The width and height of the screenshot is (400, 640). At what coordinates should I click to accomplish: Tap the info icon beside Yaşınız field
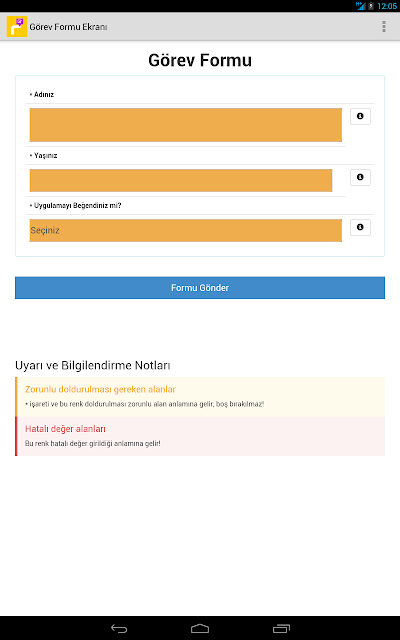pos(360,177)
